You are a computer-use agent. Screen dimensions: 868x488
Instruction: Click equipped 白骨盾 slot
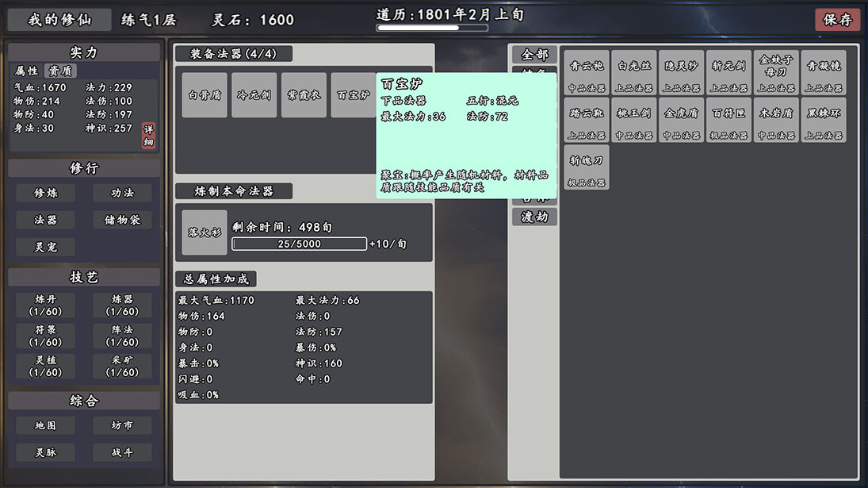[205, 95]
